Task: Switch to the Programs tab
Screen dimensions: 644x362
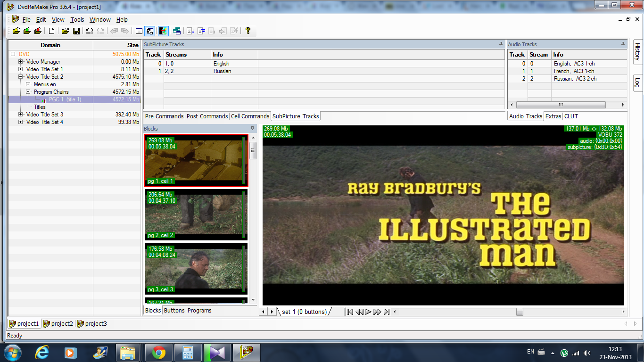Action: tap(199, 311)
